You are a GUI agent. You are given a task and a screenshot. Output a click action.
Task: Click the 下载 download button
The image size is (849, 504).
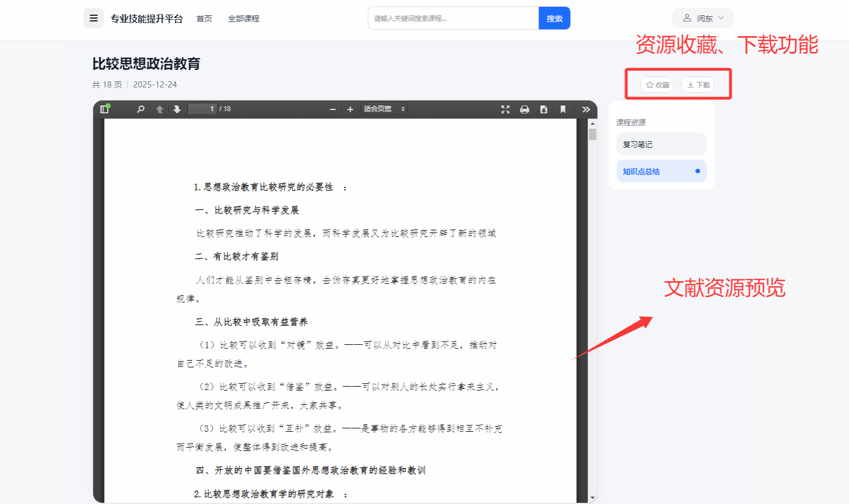pyautogui.click(x=698, y=85)
